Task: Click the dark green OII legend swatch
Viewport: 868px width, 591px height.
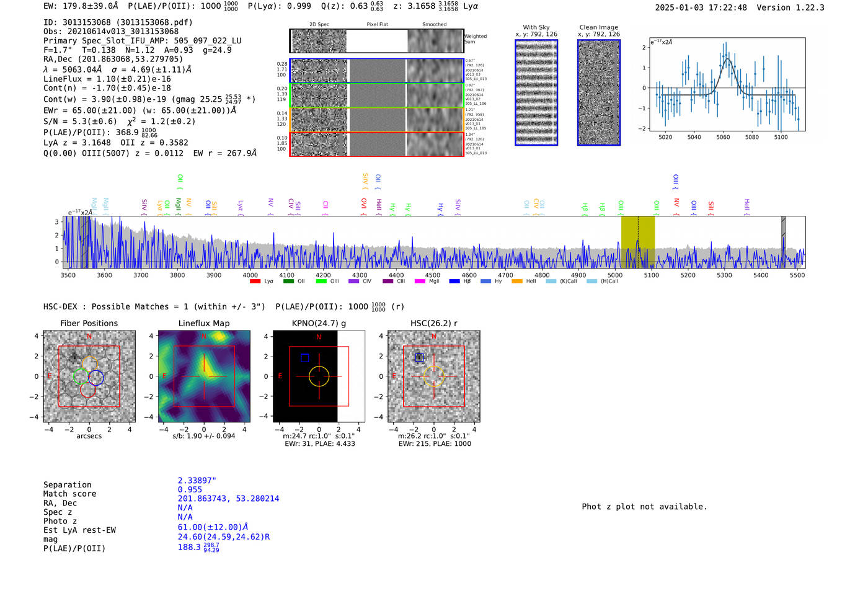Action: 288,282
